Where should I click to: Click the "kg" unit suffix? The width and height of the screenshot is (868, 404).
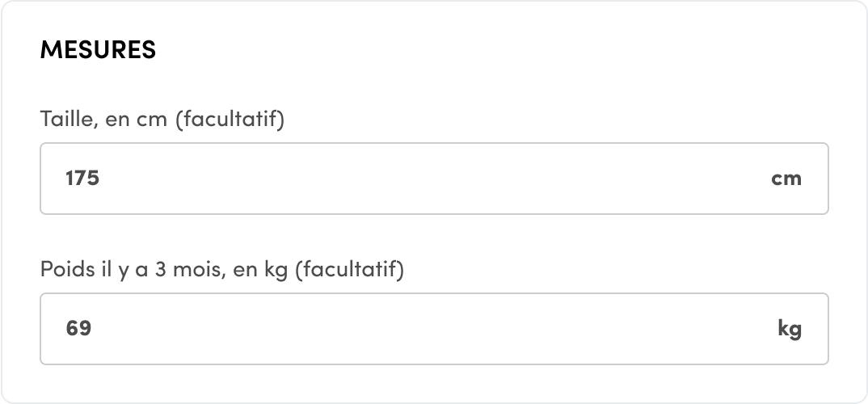point(789,329)
